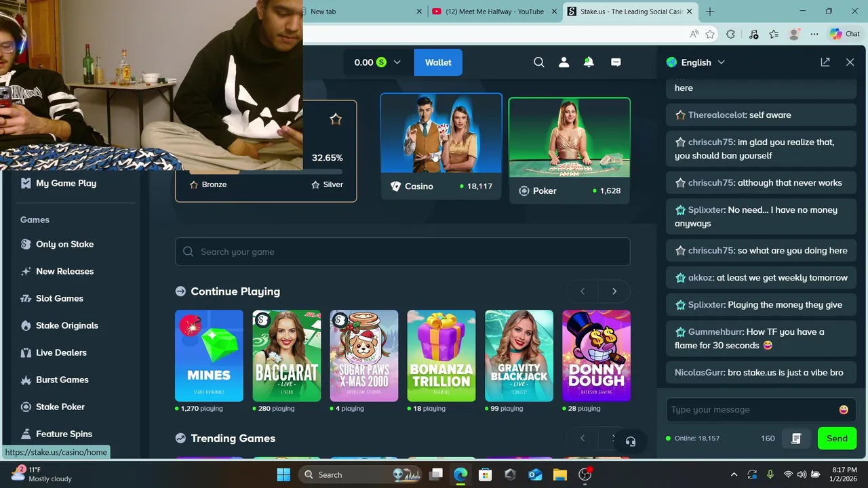Go to previous Trending Games
This screenshot has height=488, width=868.
(583, 439)
